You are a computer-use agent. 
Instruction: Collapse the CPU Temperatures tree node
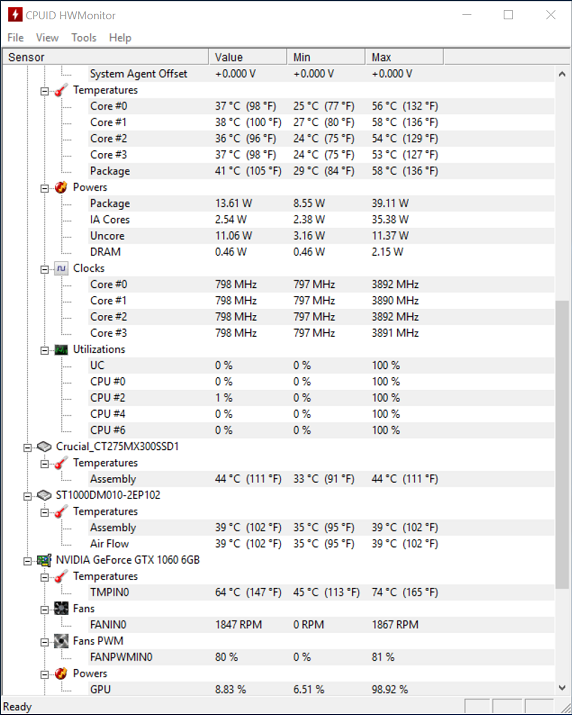(x=44, y=91)
